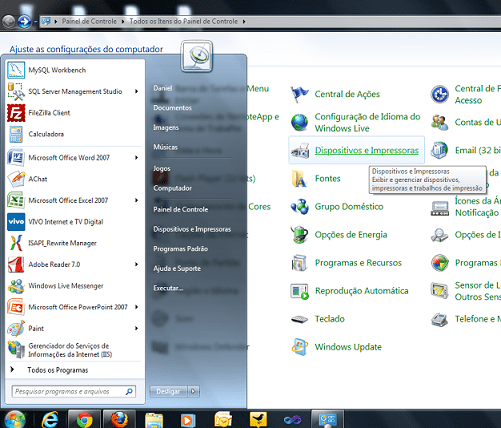Click Fontes folder icon
This screenshot has width=501, height=428.
pyautogui.click(x=299, y=179)
